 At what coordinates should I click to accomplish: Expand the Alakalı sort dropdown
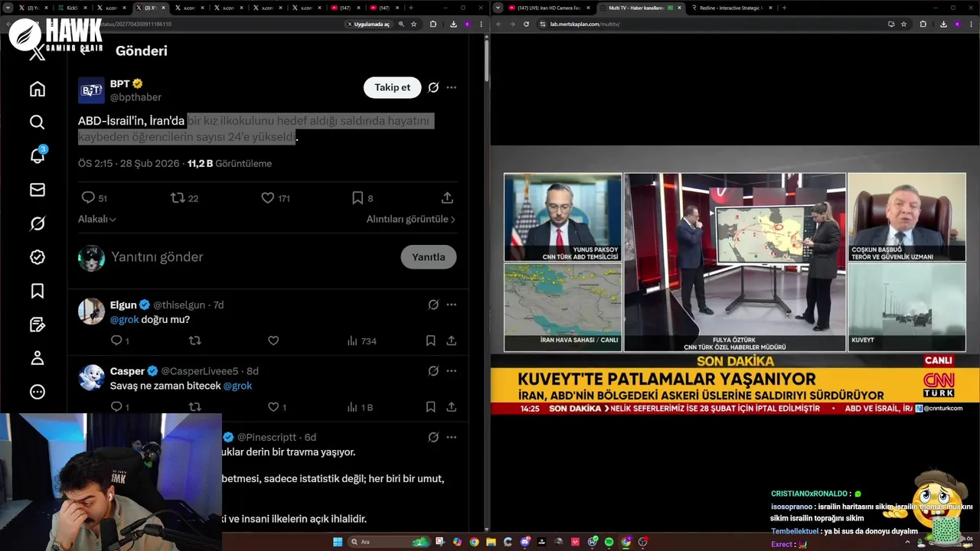[97, 219]
